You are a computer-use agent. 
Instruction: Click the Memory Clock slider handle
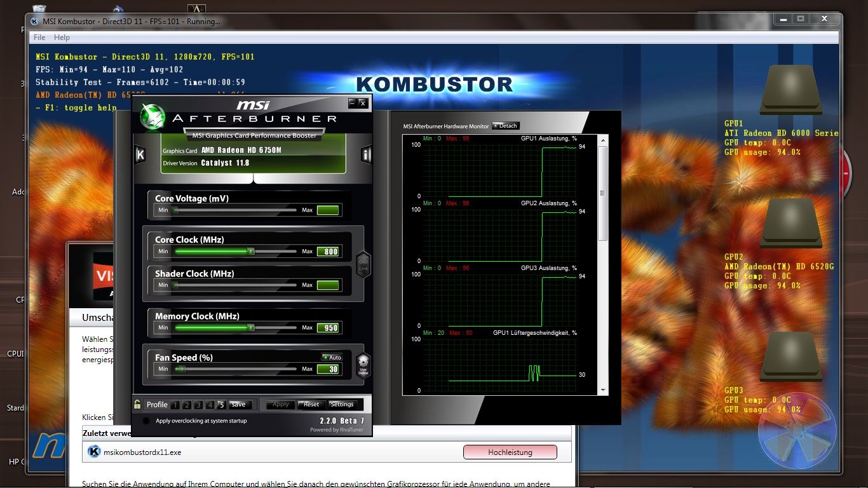pyautogui.click(x=251, y=328)
